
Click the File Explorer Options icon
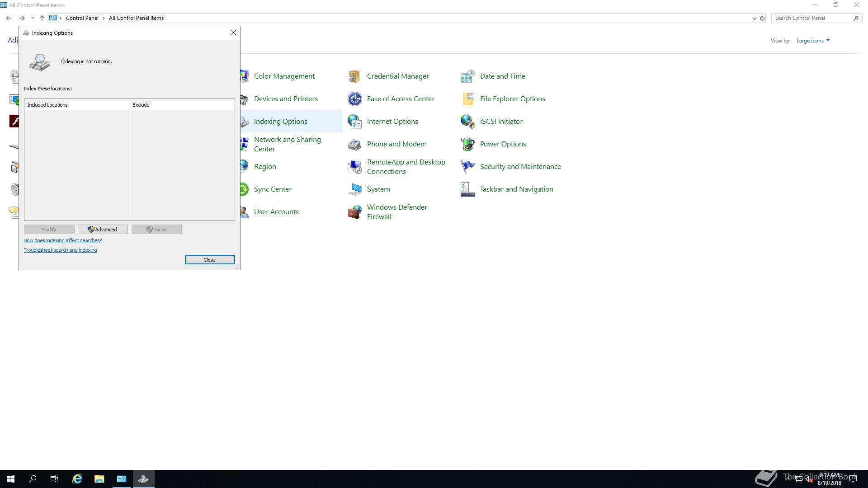tap(467, 99)
